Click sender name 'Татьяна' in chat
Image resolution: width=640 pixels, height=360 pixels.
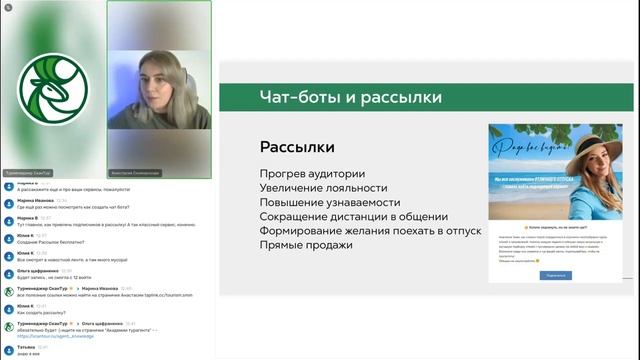[x=26, y=347]
